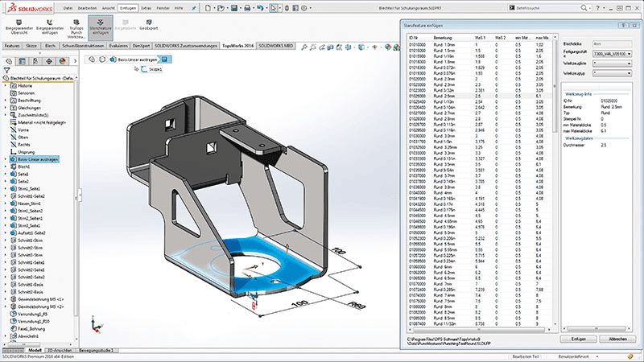
Task: Click the Abbrechen button
Action: coord(618,340)
